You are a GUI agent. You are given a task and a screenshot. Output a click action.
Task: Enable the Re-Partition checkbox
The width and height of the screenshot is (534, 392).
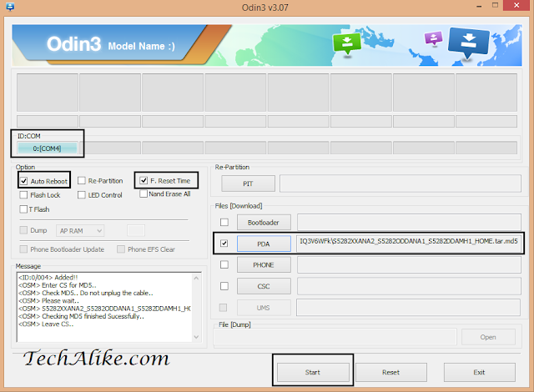tap(82, 180)
